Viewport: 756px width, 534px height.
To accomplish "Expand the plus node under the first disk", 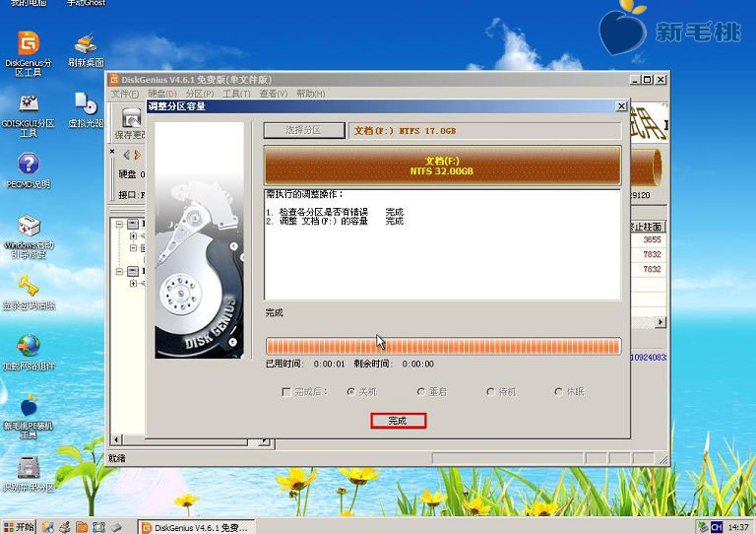I will [134, 236].
